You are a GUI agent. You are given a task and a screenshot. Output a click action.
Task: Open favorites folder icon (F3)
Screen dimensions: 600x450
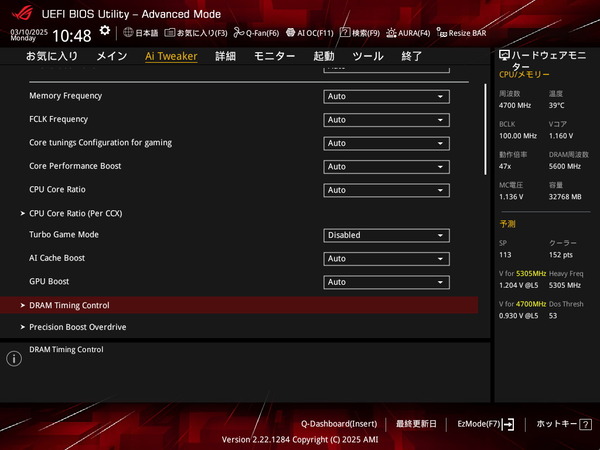(170, 33)
